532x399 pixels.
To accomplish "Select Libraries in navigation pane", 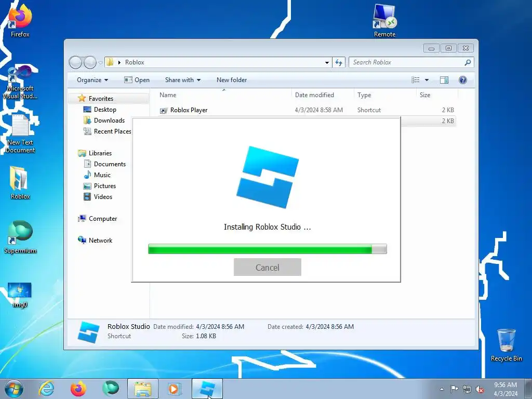I will 100,153.
